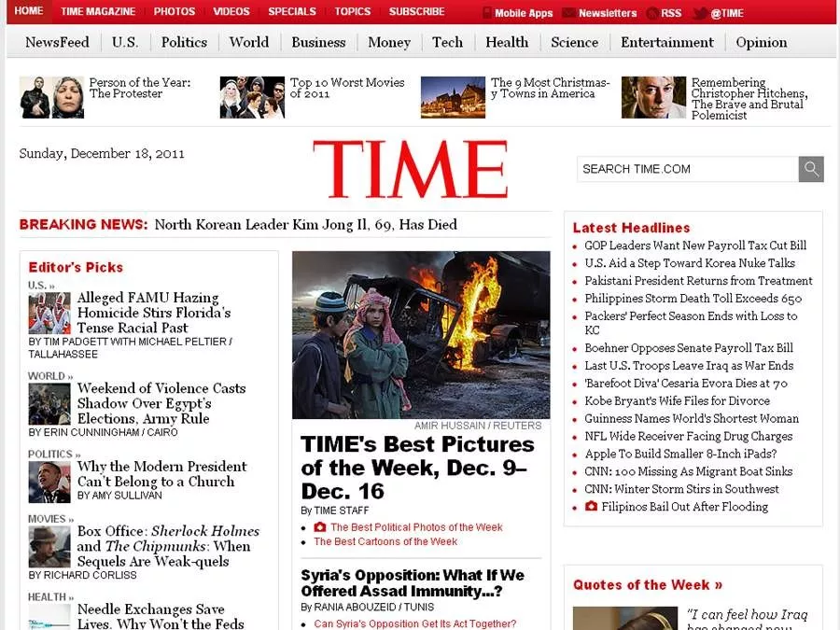Open FAMU hazing story thumbnail
This screenshot has width=840, height=630.
(49, 314)
